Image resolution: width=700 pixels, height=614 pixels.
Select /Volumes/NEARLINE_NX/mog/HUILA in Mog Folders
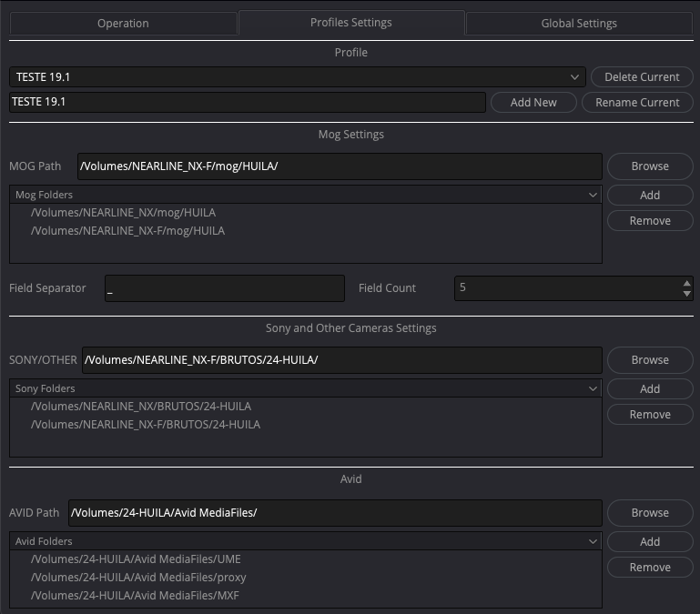pyautogui.click(x=123, y=213)
